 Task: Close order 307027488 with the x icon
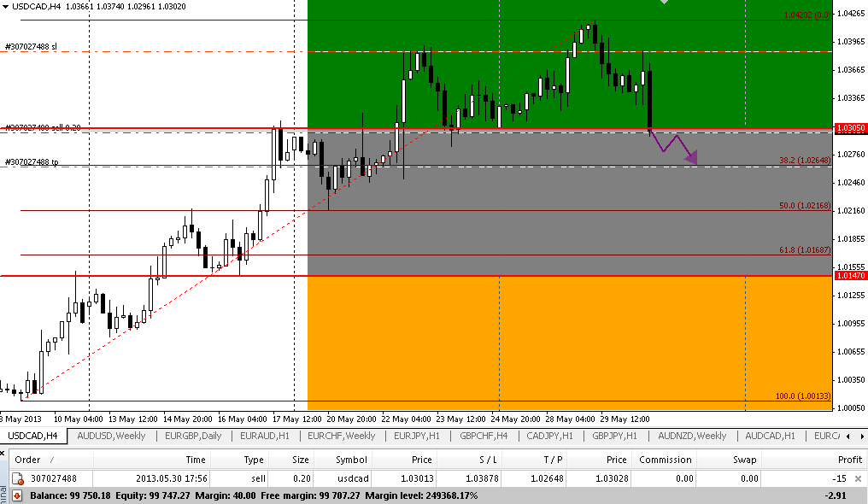coord(858,479)
